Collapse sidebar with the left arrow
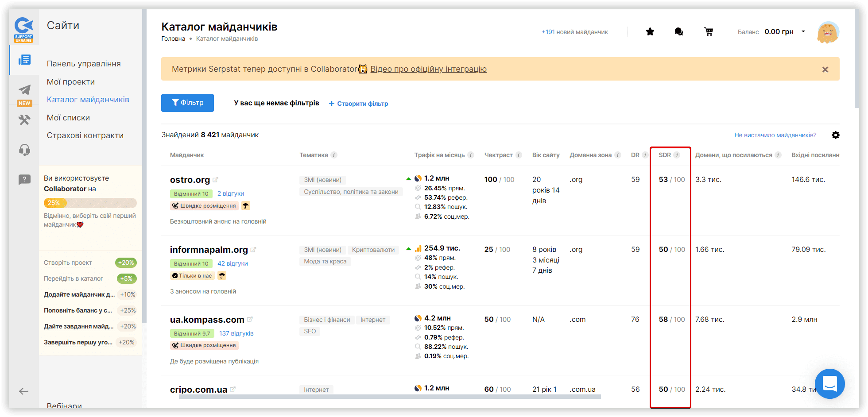Image resolution: width=868 pixels, height=417 pixels. [24, 391]
